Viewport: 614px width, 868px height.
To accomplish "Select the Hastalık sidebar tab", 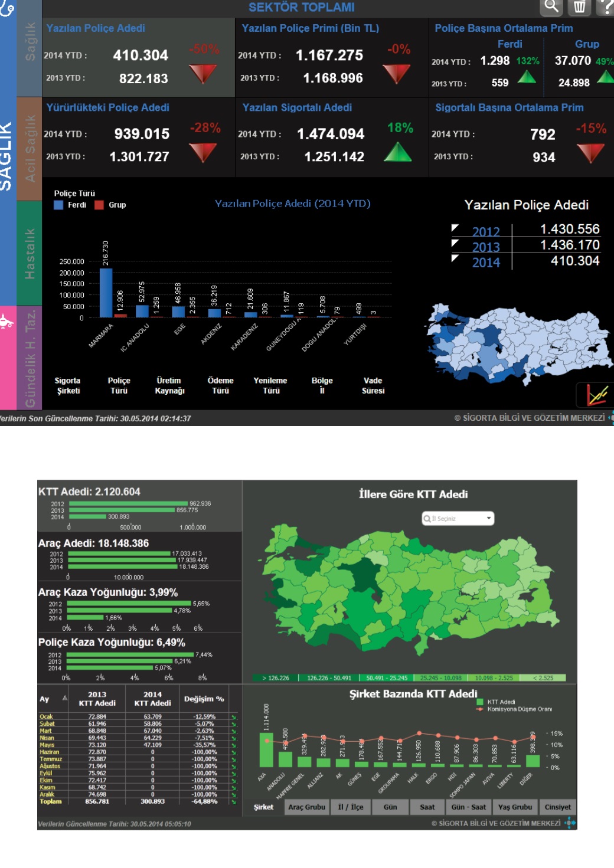I will pos(30,253).
